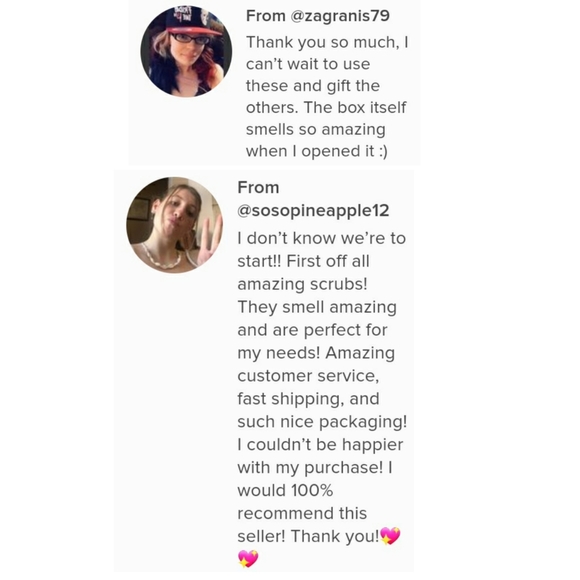Click the "From" label above @sosopineapple12
Image resolution: width=580 pixels, height=580 pixels.
tap(258, 188)
